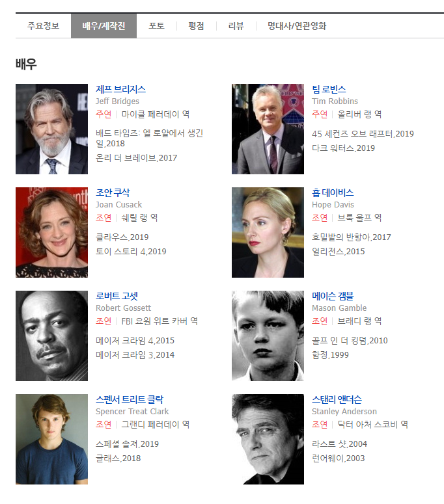Open the 제프 브리지스 name link

[x=120, y=89]
